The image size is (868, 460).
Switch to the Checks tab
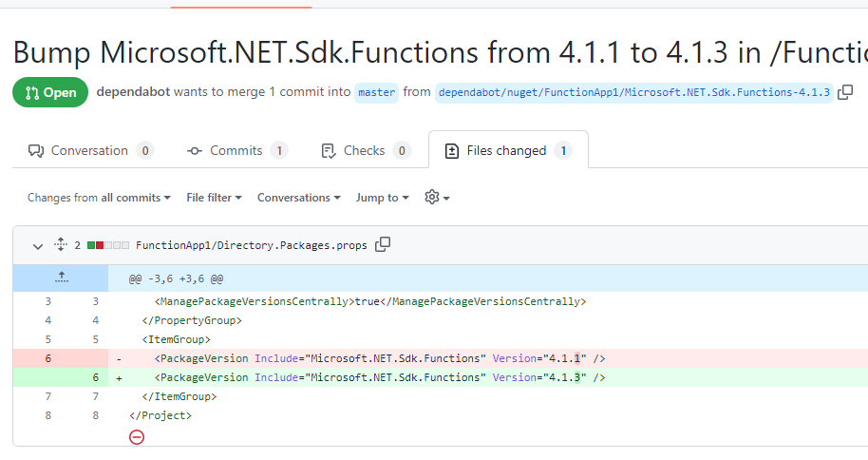point(366,151)
